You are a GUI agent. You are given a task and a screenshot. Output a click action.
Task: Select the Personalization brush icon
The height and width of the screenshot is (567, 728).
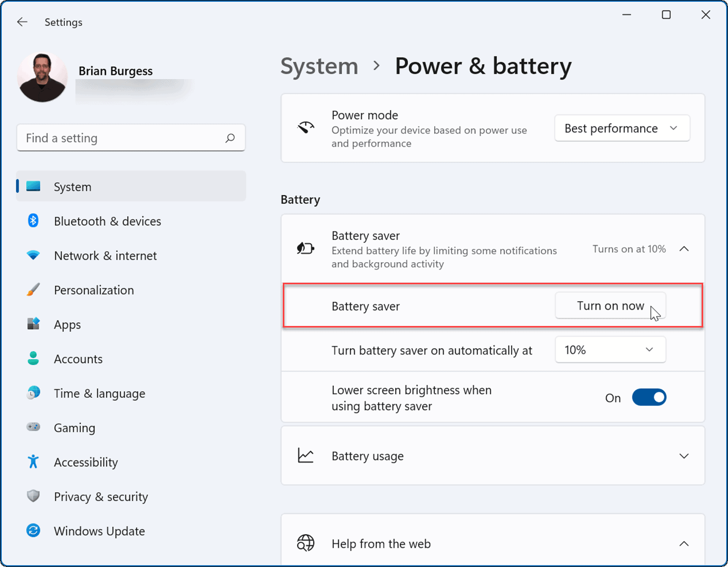click(33, 290)
